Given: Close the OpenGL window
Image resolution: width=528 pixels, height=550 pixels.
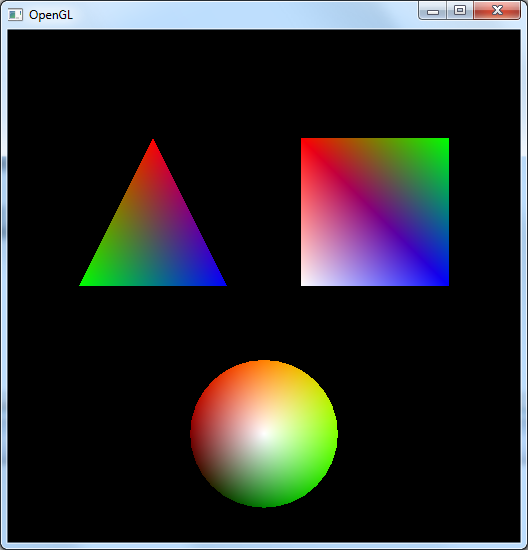Looking at the screenshot, I should [x=497, y=11].
